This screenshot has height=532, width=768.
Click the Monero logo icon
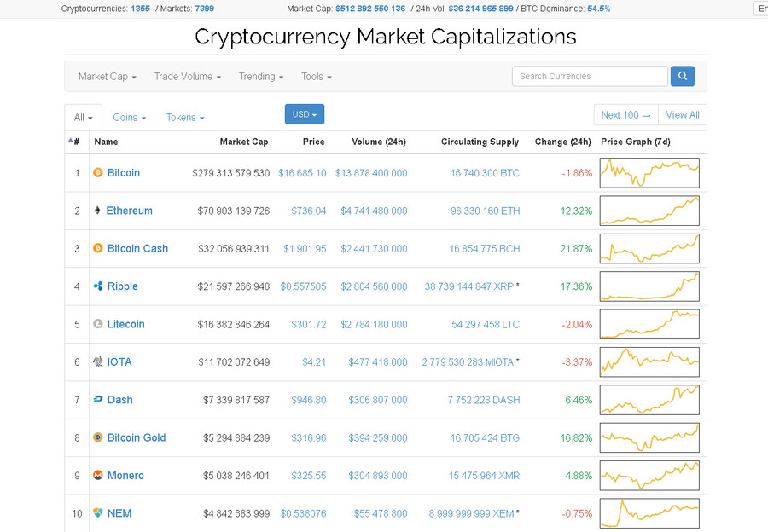(98, 475)
